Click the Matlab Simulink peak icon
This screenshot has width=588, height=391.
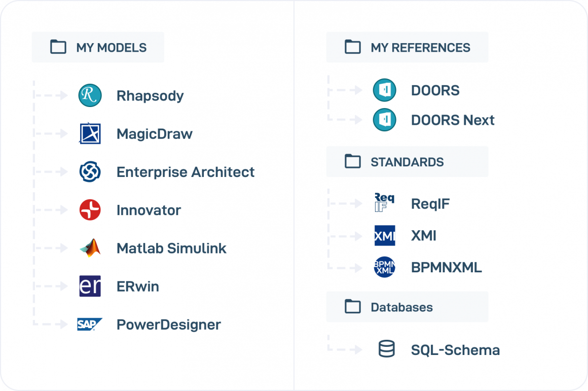[x=90, y=248]
